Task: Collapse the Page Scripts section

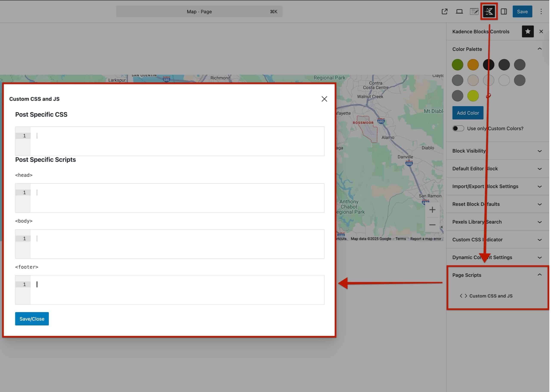Action: coord(540,275)
